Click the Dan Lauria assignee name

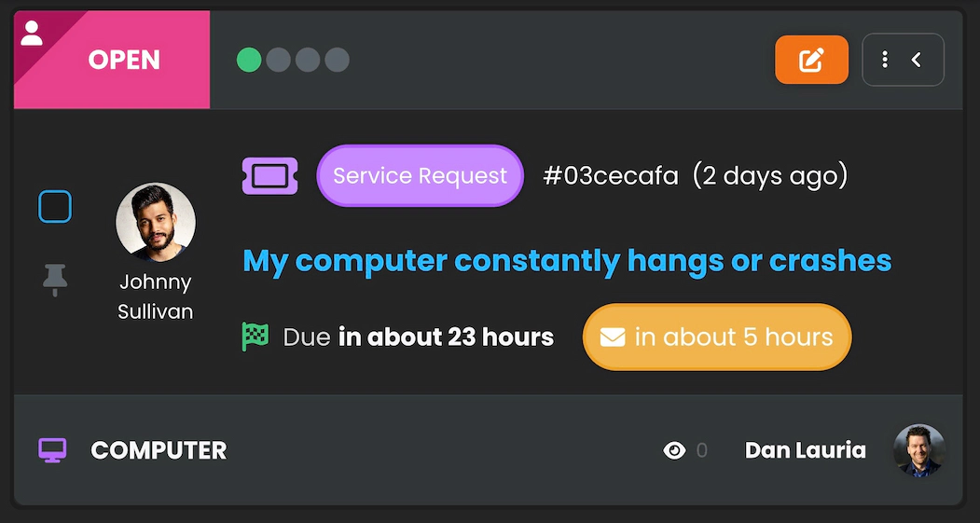(805, 451)
